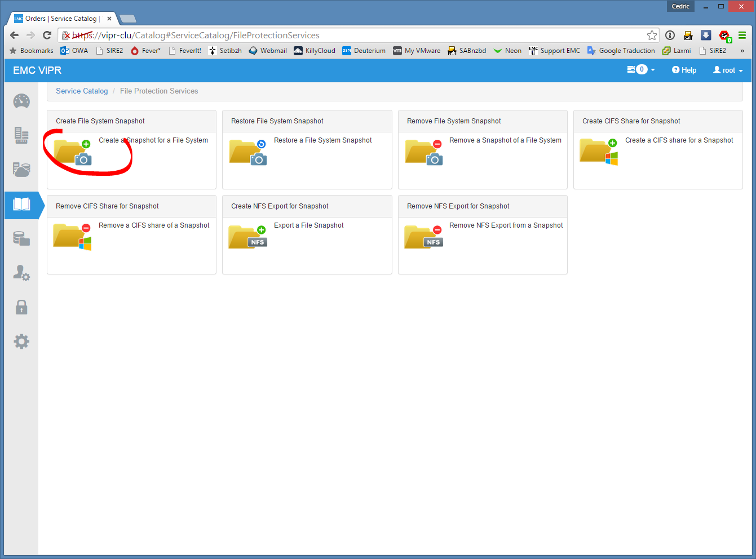The image size is (756, 559).
Task: Open the Help link in header
Action: [x=684, y=70]
